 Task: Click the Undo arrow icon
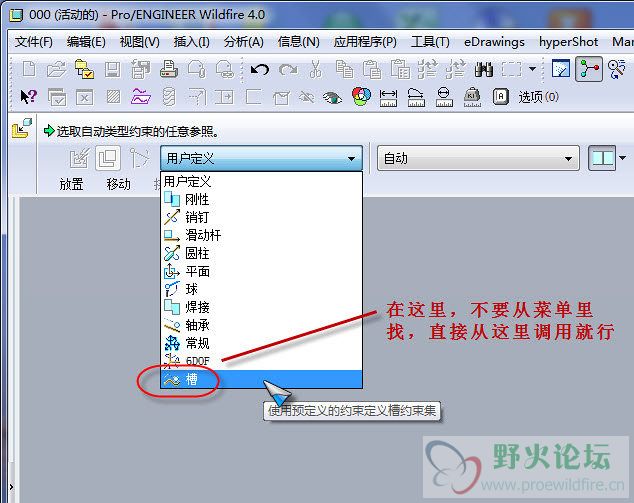coord(260,70)
